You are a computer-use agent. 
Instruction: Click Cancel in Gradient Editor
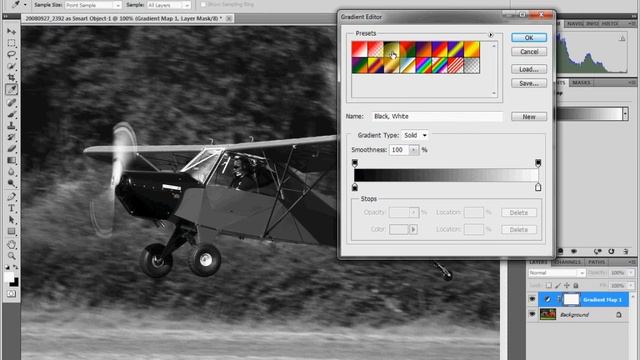(x=529, y=52)
